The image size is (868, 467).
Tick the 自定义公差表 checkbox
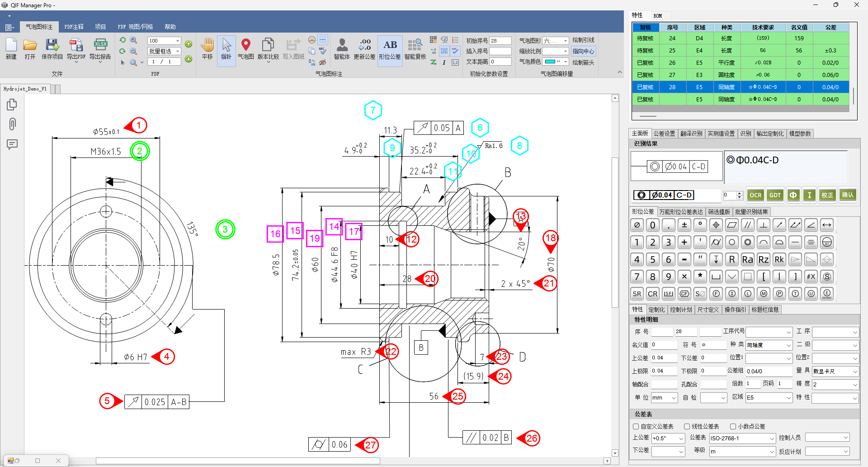point(636,426)
